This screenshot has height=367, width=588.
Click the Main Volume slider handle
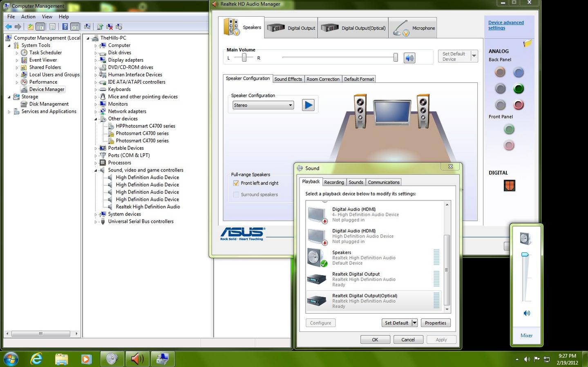(x=396, y=58)
